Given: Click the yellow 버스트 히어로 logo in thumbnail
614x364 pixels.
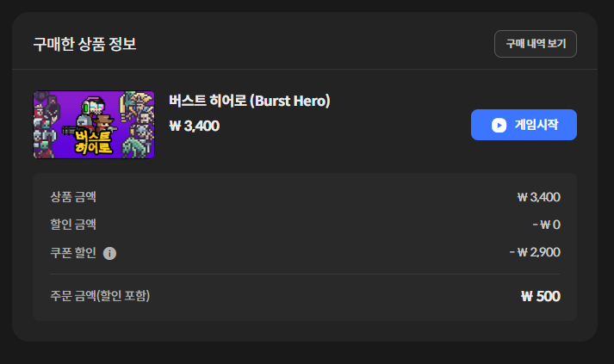Looking at the screenshot, I should [93, 142].
